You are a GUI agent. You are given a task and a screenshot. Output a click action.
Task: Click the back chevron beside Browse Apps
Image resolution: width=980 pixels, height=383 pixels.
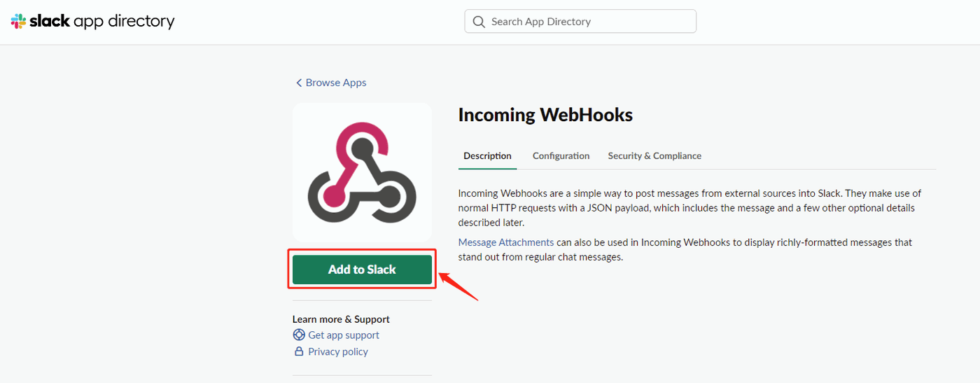(x=299, y=83)
